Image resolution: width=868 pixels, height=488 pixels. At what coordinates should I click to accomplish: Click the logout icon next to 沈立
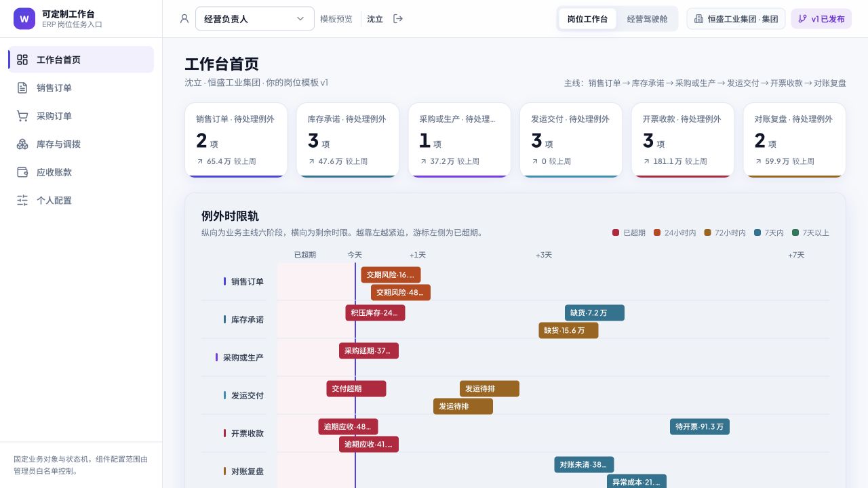point(398,19)
